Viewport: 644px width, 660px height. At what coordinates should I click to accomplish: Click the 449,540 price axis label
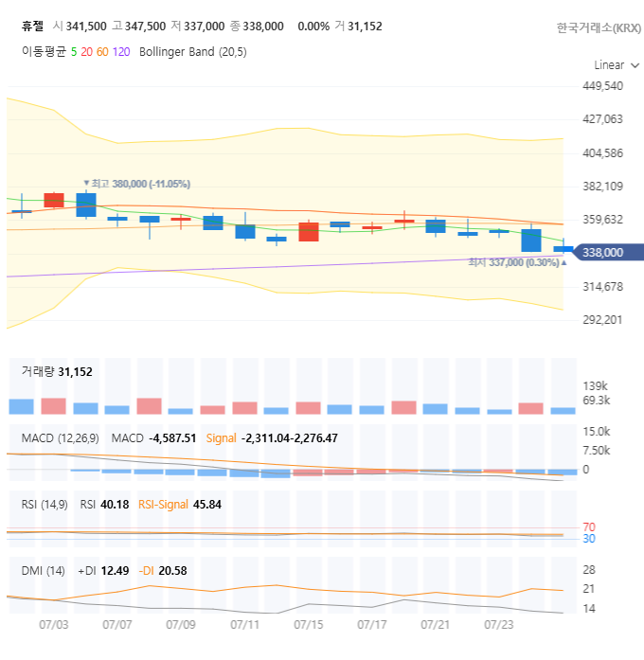(602, 86)
